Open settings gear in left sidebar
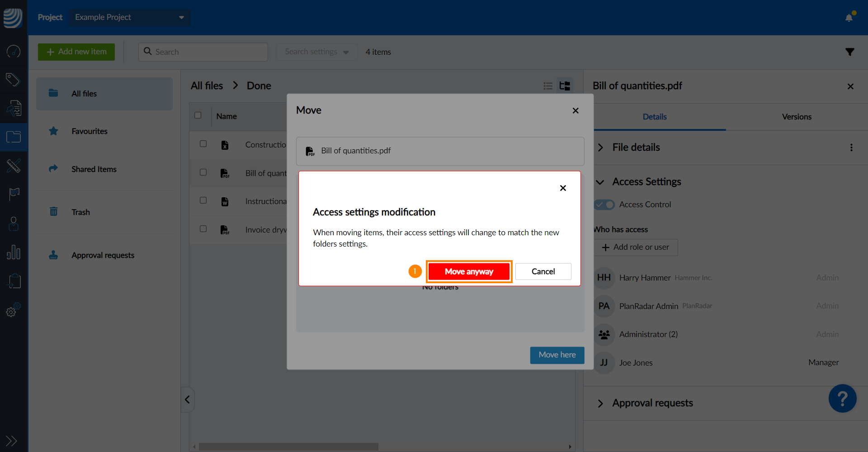The height and width of the screenshot is (452, 868). click(x=13, y=311)
